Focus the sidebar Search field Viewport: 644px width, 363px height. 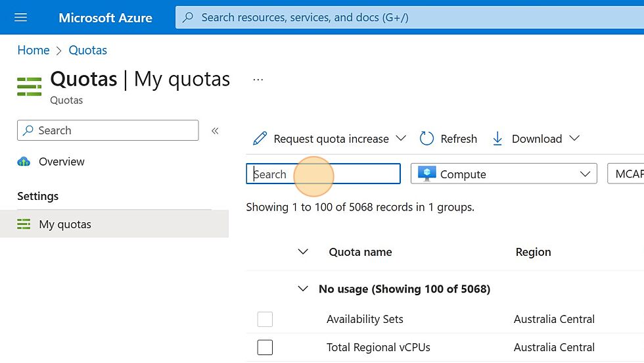point(108,130)
